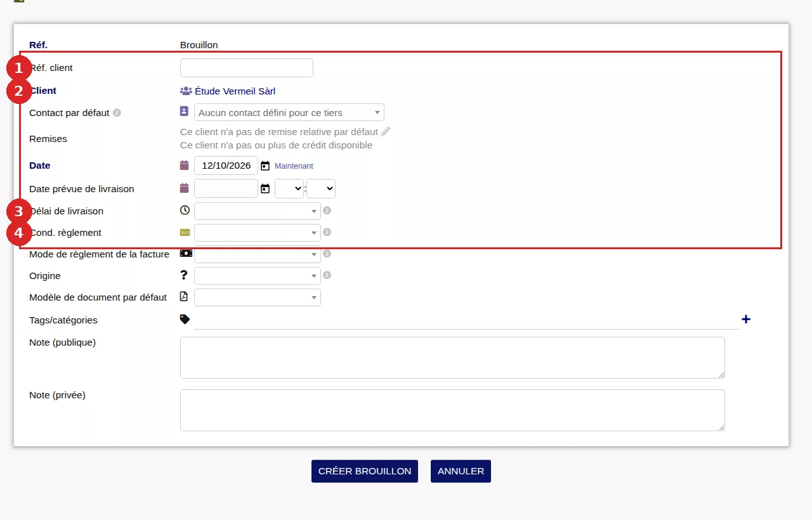Click info icon next to Contact par défaut
Viewport: 812px width, 520px height.
(x=117, y=113)
